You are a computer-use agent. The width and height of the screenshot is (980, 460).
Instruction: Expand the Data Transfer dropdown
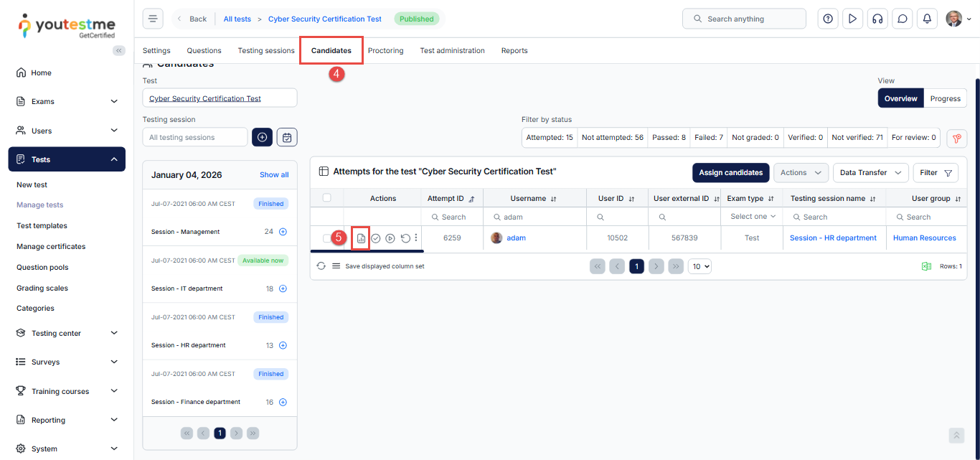click(870, 172)
